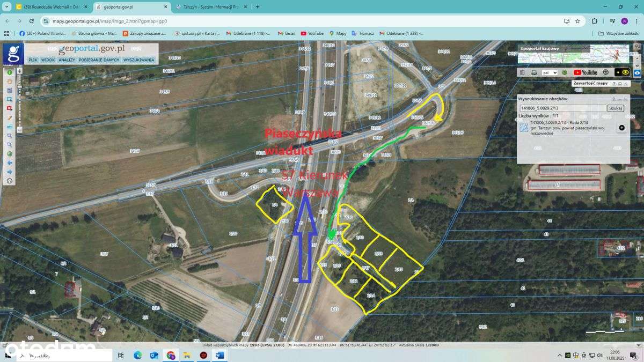The image size is (644, 362).
Task: Zoom in with the plus slider button
Action: click(20, 70)
